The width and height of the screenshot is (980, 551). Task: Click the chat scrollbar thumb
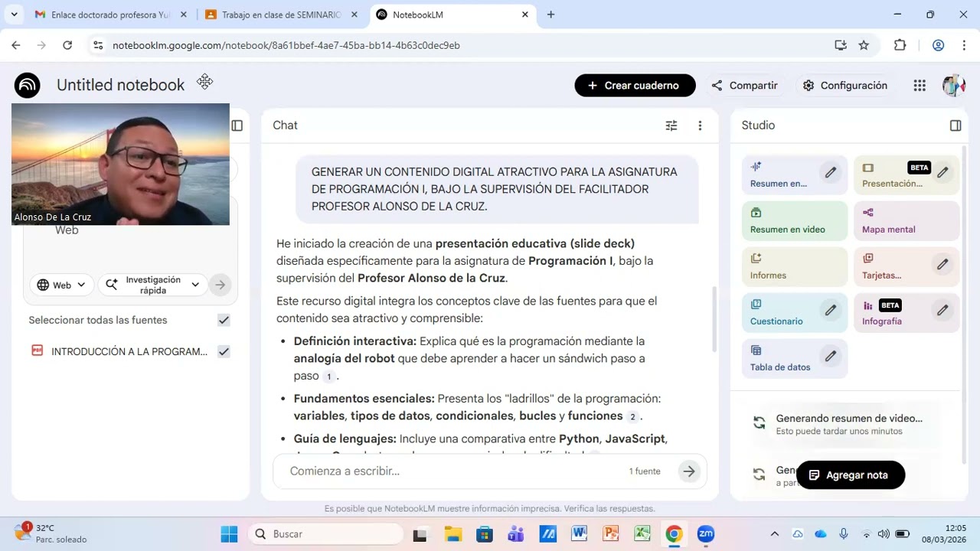coord(714,319)
